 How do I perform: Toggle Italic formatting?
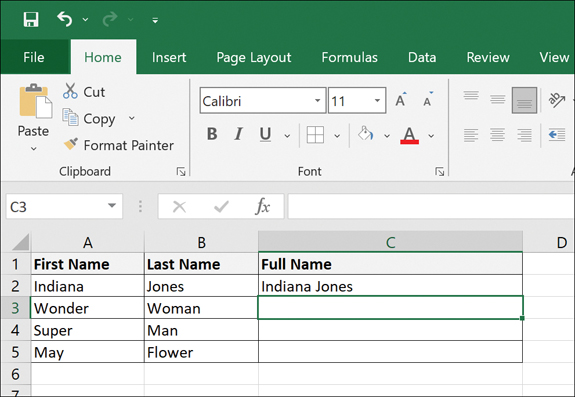point(239,134)
